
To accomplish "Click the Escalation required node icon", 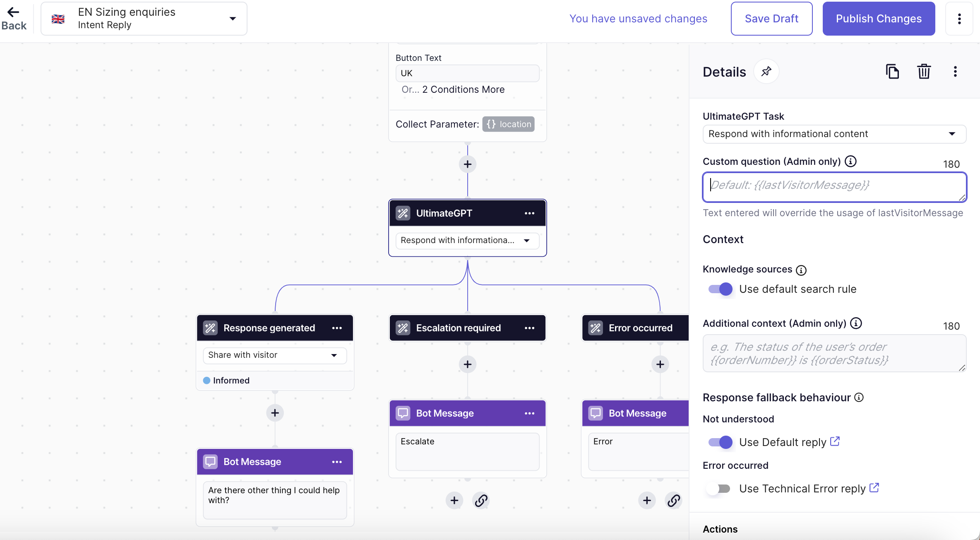I will (403, 327).
